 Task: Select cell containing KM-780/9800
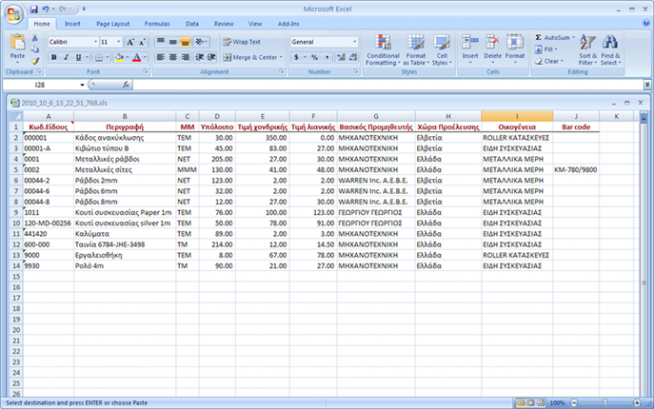576,170
